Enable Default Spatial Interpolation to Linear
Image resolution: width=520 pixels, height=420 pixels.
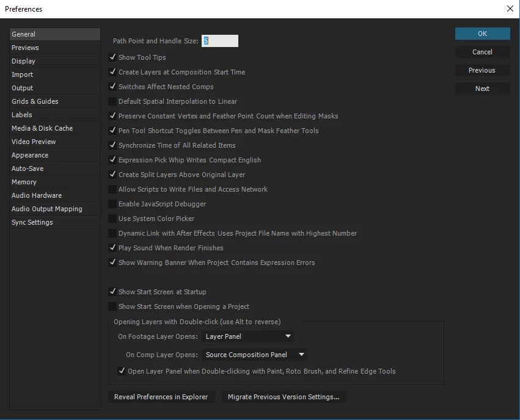[112, 101]
